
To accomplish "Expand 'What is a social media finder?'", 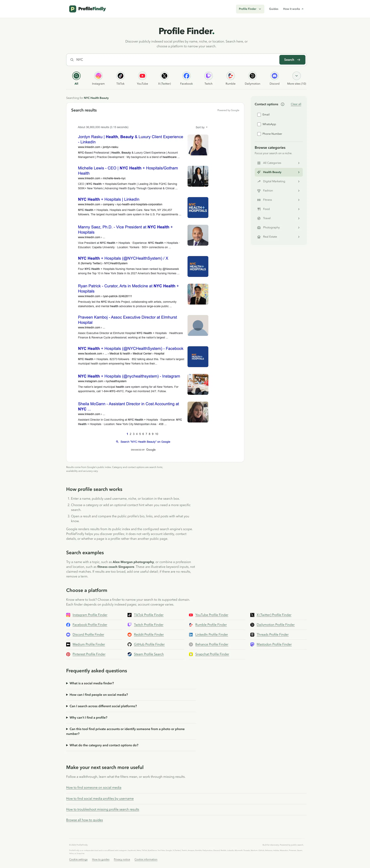I will click(131, 683).
